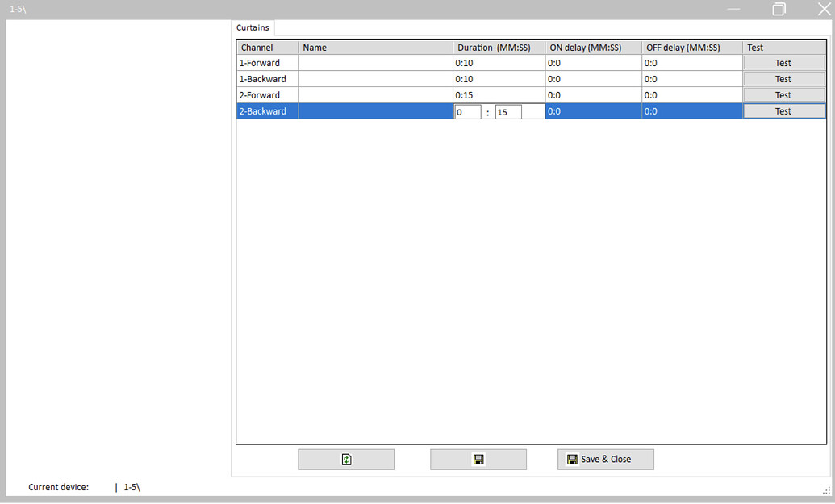Click the Name column header
Viewport: 835px width, 504px height.
tap(375, 48)
